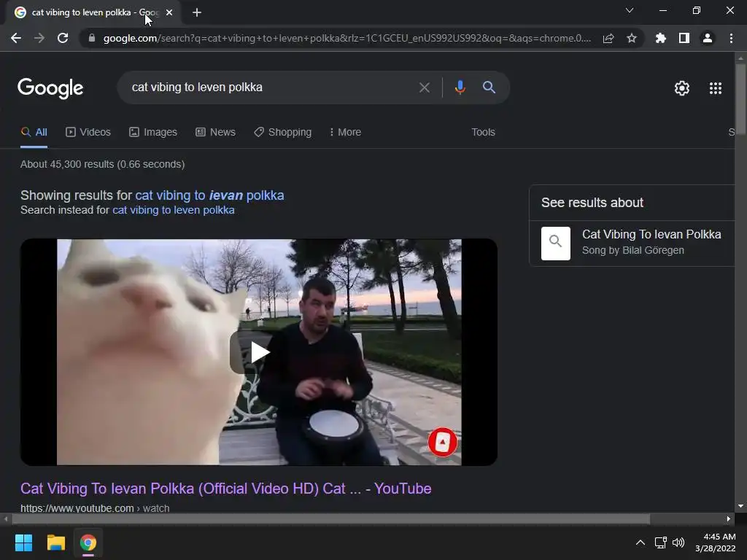Viewport: 747px width, 560px height.
Task: Switch to the Images tab
Action: tap(153, 133)
